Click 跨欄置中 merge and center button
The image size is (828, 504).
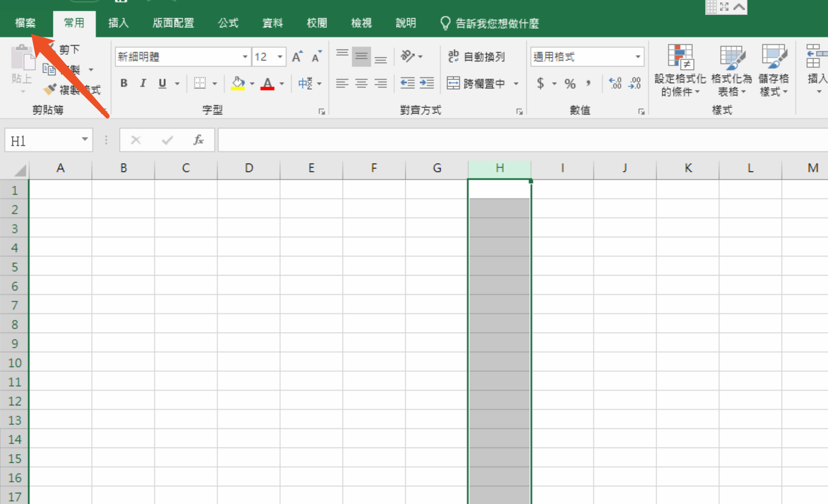477,83
